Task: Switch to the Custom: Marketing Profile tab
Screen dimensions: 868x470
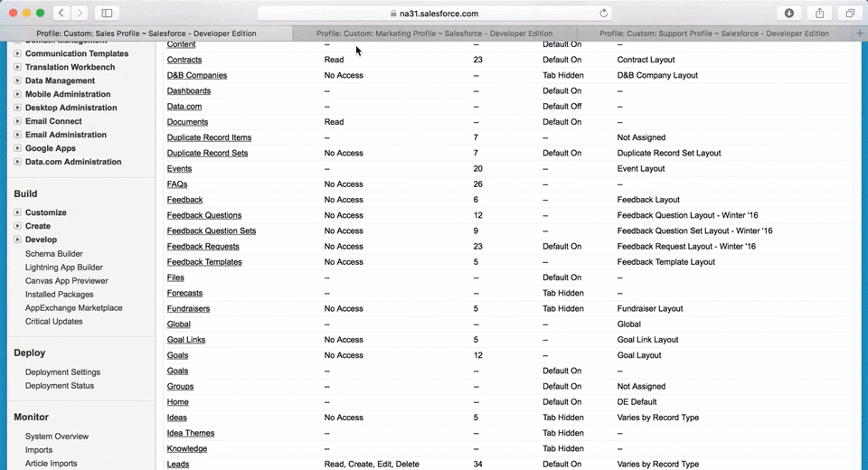Action: [435, 33]
